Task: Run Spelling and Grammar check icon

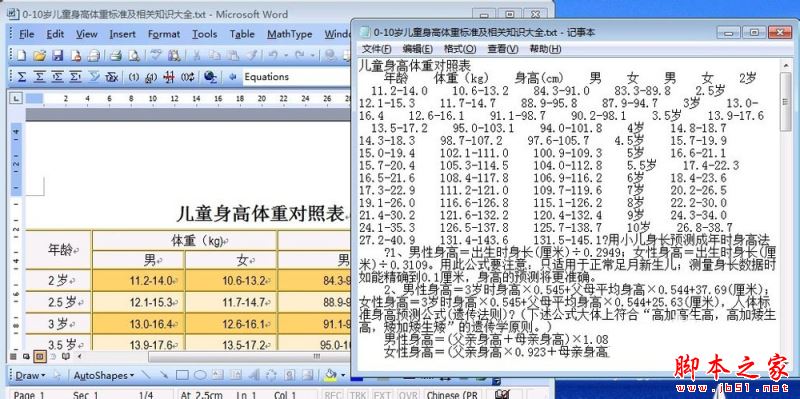Action: click(156, 55)
